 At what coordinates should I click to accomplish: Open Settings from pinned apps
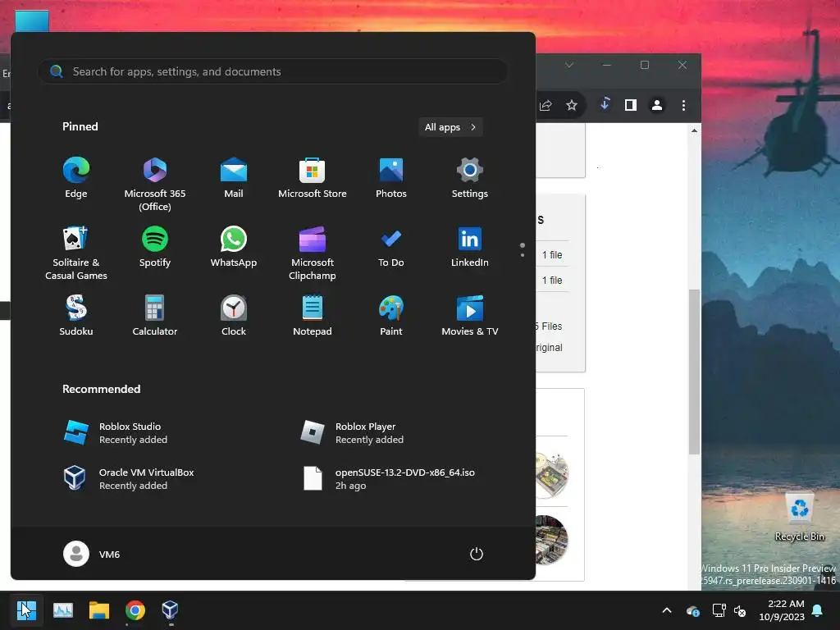coord(470,178)
